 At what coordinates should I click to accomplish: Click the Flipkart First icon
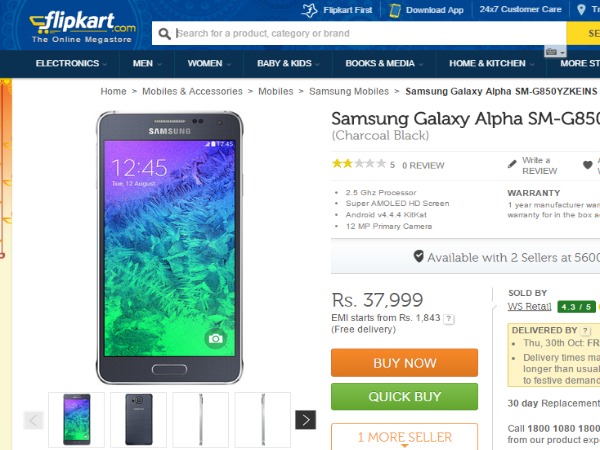coord(310,10)
